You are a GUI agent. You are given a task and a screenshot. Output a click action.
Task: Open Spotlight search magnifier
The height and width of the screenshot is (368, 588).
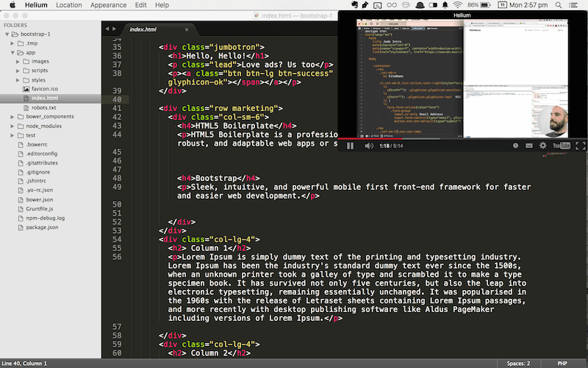[x=559, y=5]
